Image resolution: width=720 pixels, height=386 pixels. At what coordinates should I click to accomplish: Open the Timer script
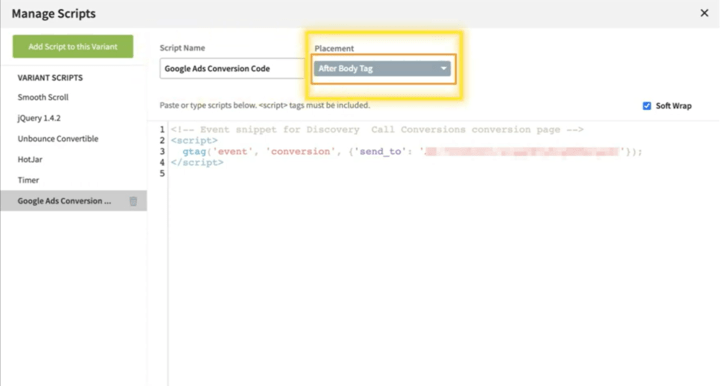tap(28, 180)
